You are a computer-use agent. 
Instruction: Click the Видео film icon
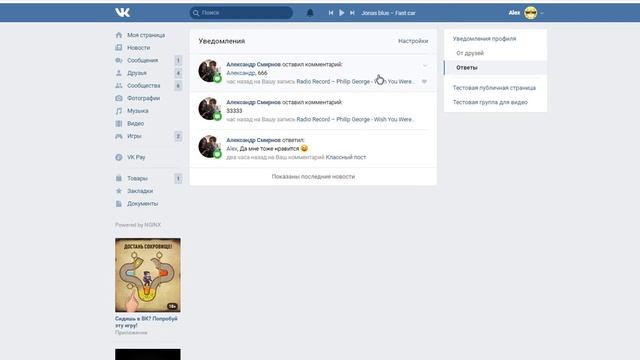click(x=119, y=124)
